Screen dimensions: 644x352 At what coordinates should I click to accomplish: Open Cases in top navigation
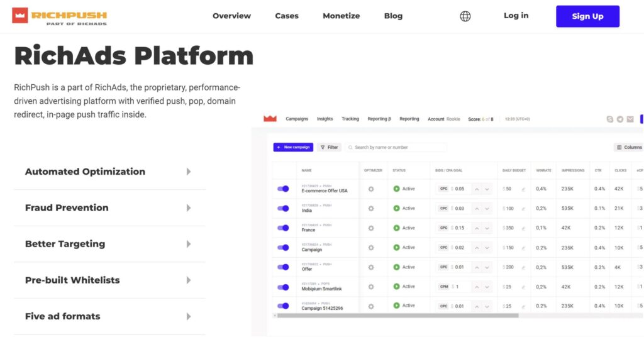tap(287, 16)
